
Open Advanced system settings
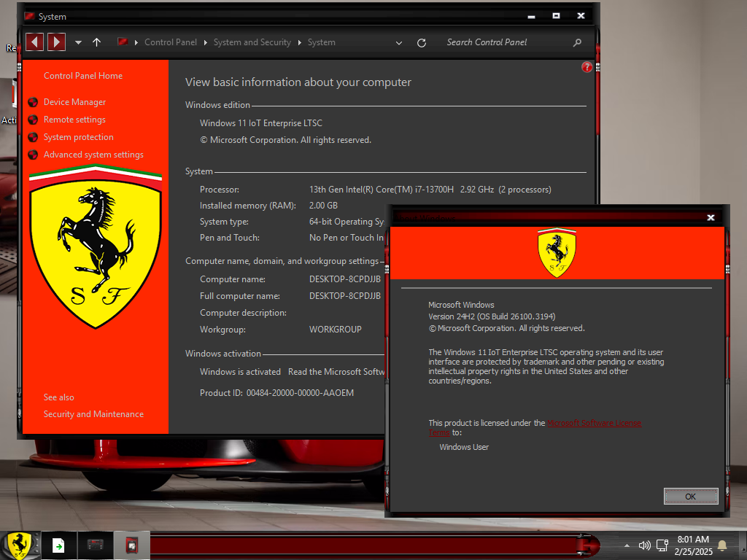93,155
